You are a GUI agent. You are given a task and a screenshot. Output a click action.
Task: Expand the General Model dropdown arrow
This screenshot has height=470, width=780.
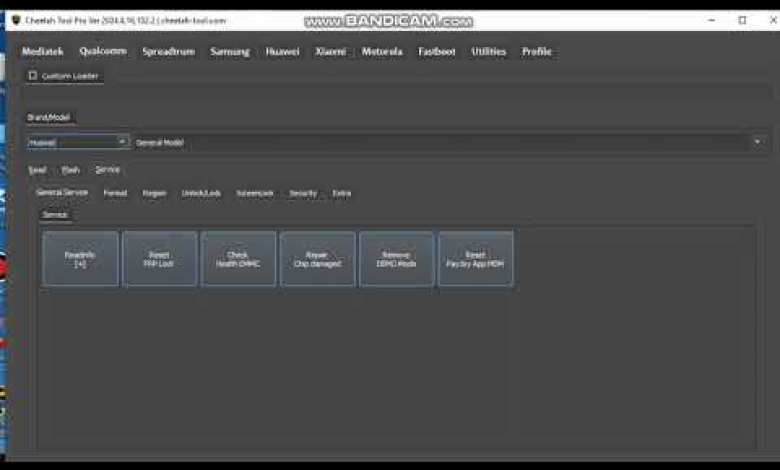757,142
